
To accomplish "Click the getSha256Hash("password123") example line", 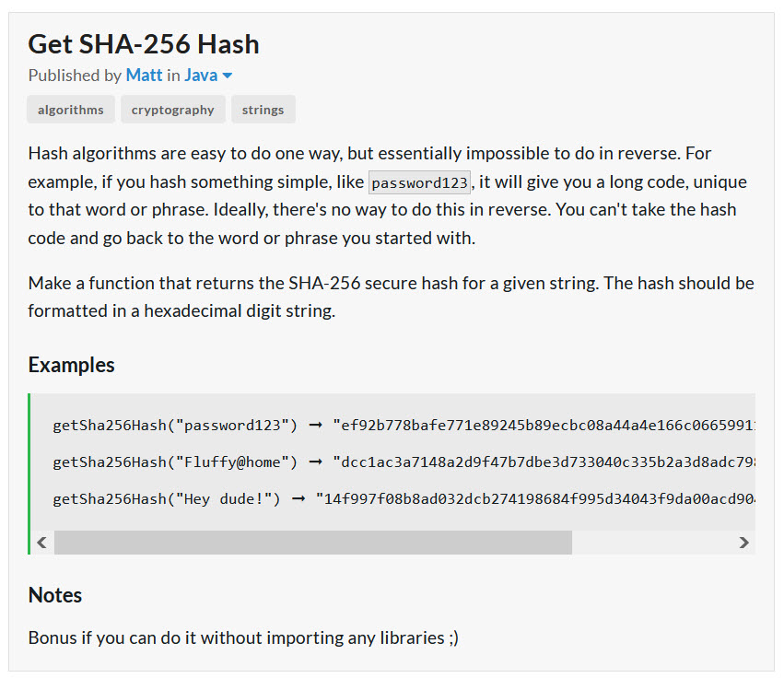I will pos(404,426).
